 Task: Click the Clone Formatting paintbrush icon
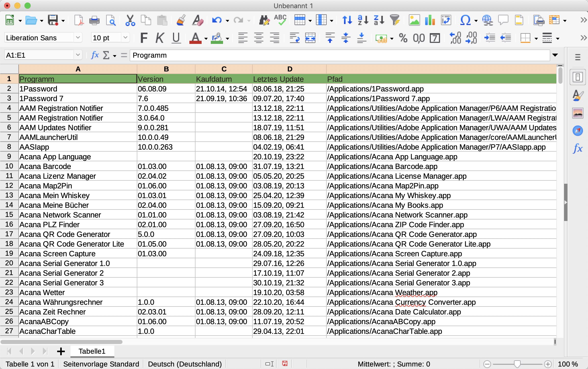click(181, 20)
